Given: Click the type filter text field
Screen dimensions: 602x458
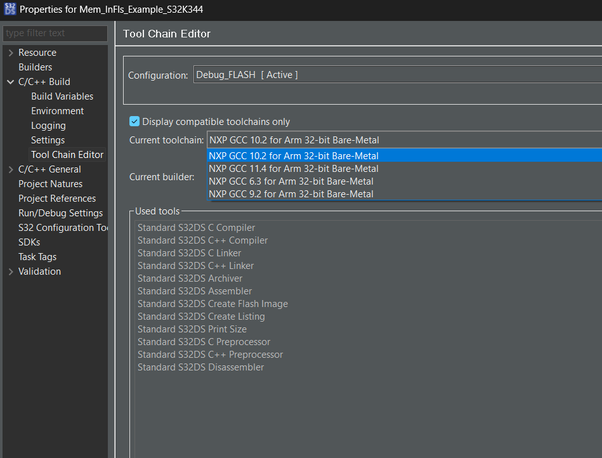Looking at the screenshot, I should click(x=55, y=33).
